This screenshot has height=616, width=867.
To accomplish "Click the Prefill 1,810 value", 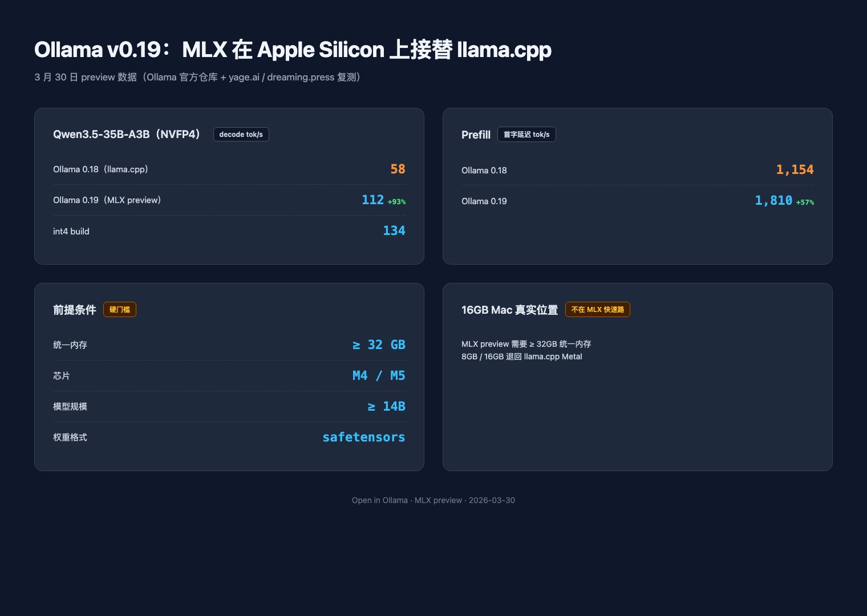I will (x=773, y=201).
